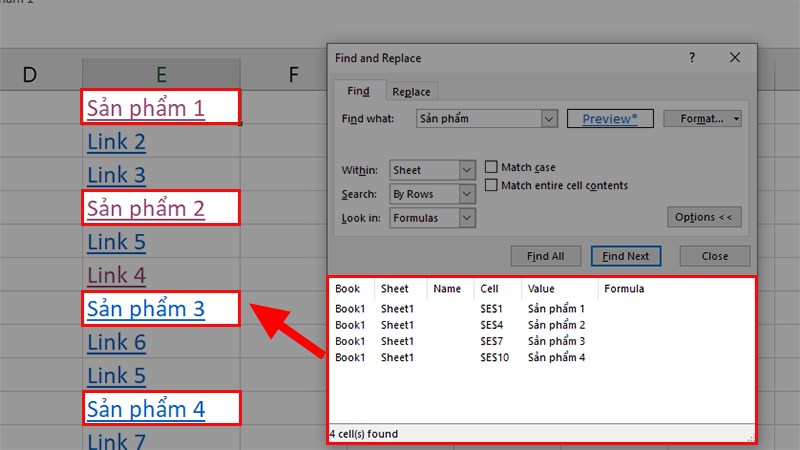Enable the Match case checkbox
Image resolution: width=800 pixels, height=450 pixels.
click(x=492, y=168)
